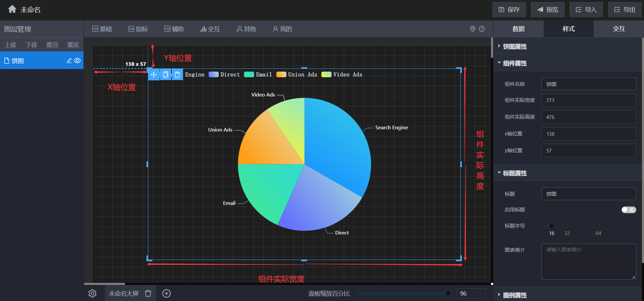This screenshot has height=301, width=644.
Task: Hide the 饼图 layer with eye icon
Action: (77, 61)
